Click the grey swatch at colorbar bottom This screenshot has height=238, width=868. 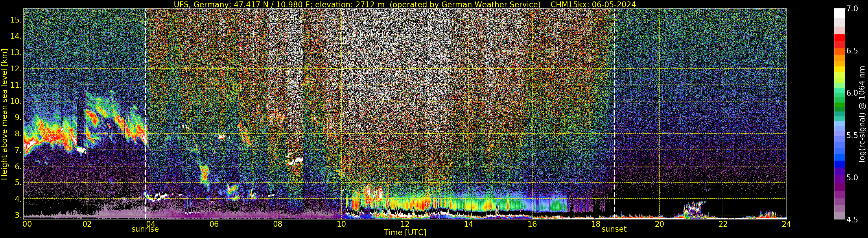pos(839,215)
